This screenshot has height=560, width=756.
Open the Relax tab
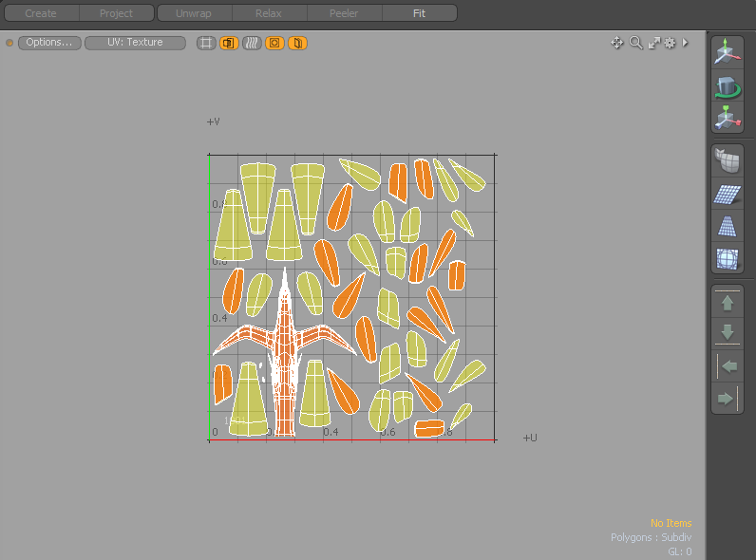click(269, 13)
